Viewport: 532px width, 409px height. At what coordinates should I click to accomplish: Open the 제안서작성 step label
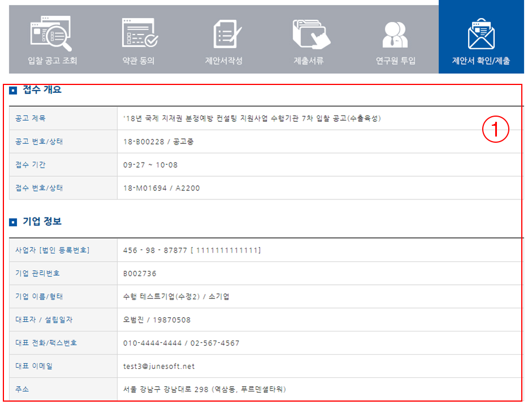coord(224,61)
